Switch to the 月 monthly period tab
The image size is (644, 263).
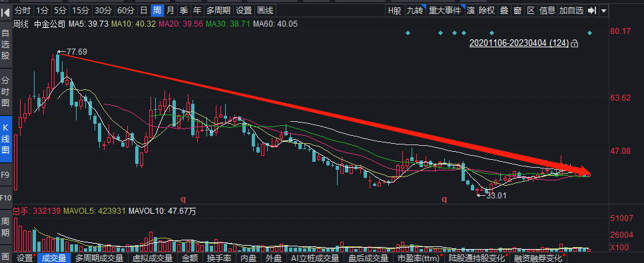170,11
